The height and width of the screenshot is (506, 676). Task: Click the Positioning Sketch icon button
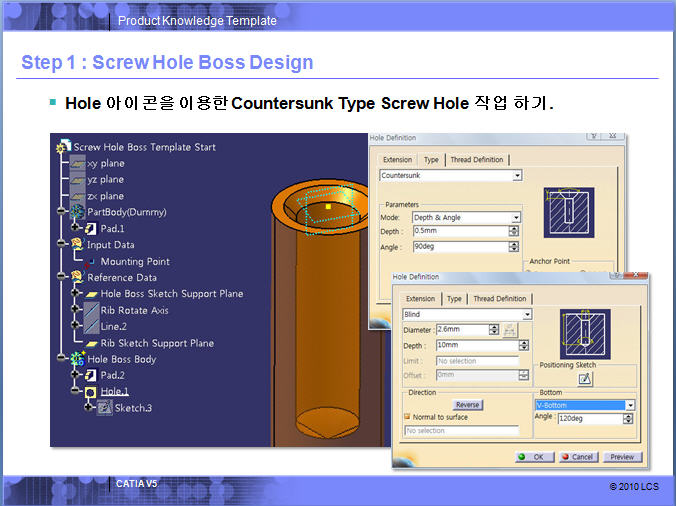[584, 378]
